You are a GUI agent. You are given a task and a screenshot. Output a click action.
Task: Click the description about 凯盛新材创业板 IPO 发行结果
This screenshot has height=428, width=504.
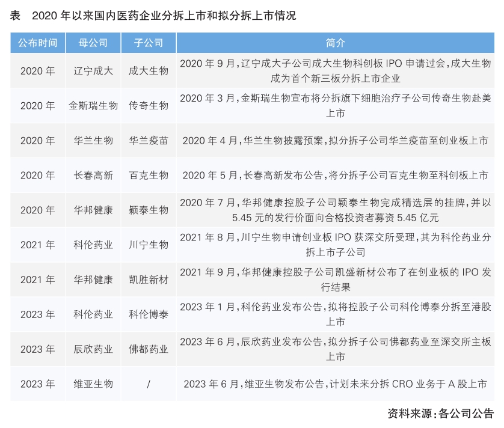(335, 280)
